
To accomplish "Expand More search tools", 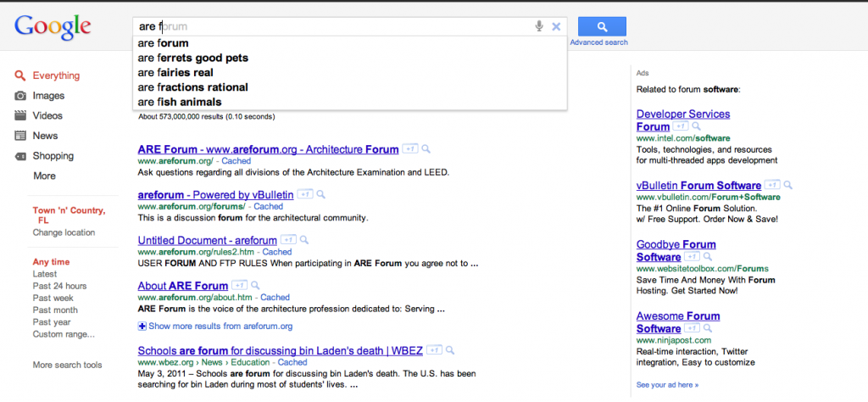I will [67, 365].
